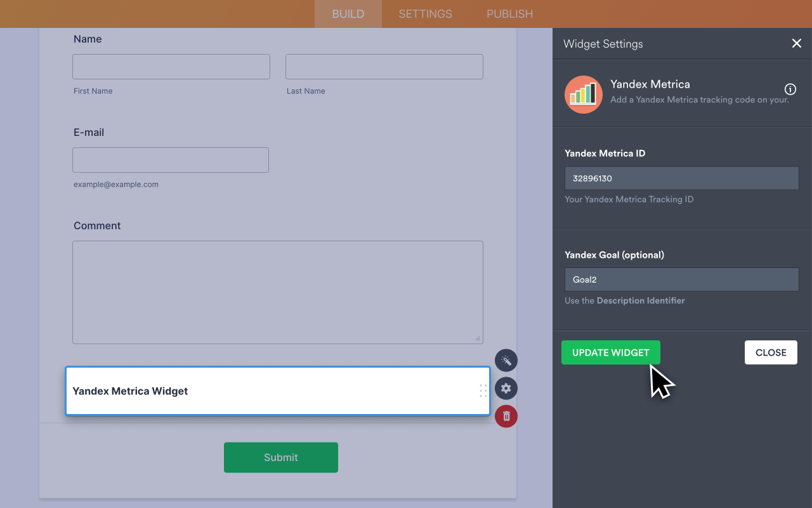812x508 pixels.
Task: Delete the widget using the trash icon
Action: (x=506, y=416)
